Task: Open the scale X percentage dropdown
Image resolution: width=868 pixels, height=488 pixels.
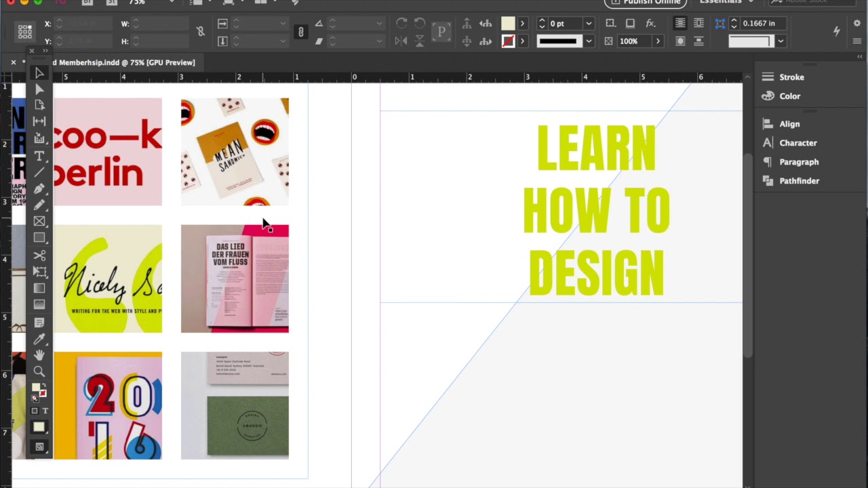Action: [283, 24]
